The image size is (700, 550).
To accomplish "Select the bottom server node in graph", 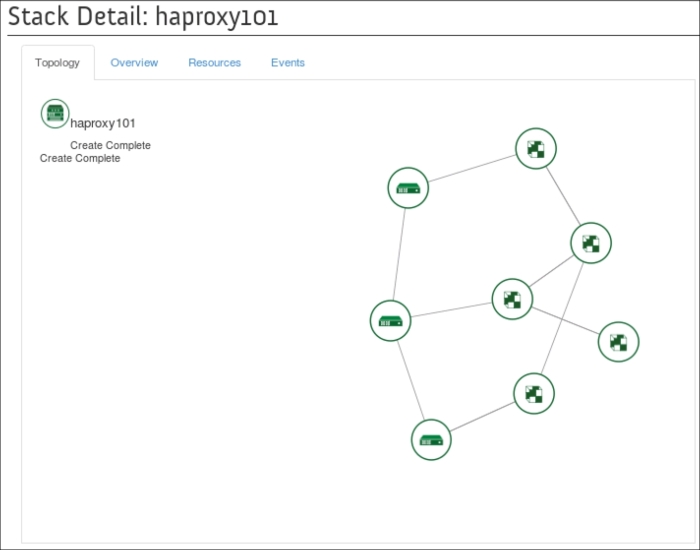I will pos(431,439).
